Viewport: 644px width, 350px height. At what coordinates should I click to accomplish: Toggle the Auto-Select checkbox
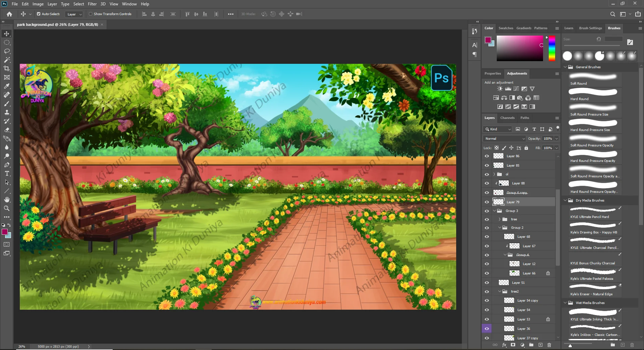point(39,14)
